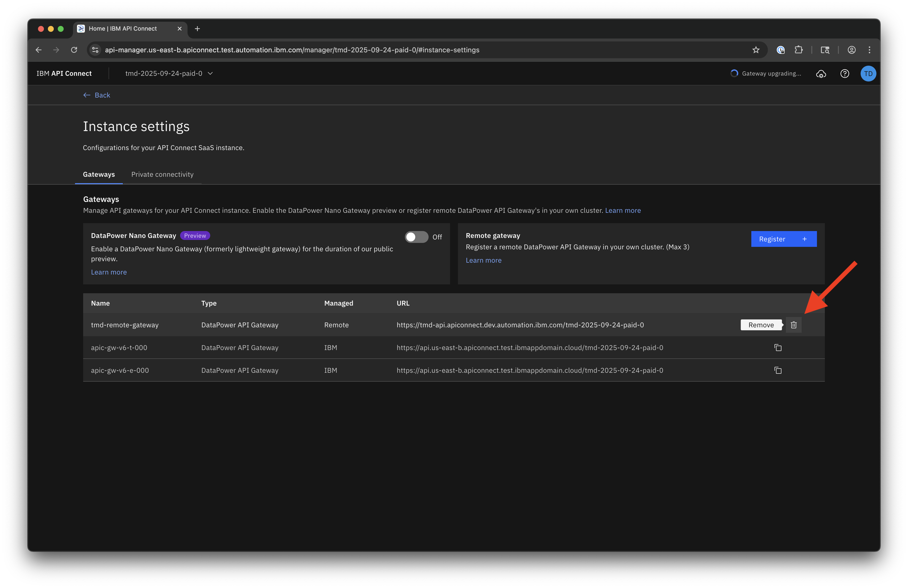Enable the DataPower Nano Gateway toggle
The image size is (908, 588).
416,237
